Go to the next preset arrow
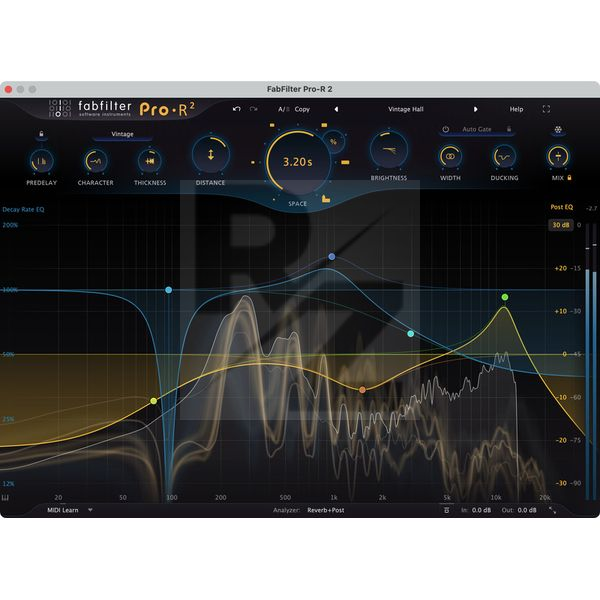Viewport: 600px width, 600px height. pyautogui.click(x=475, y=109)
